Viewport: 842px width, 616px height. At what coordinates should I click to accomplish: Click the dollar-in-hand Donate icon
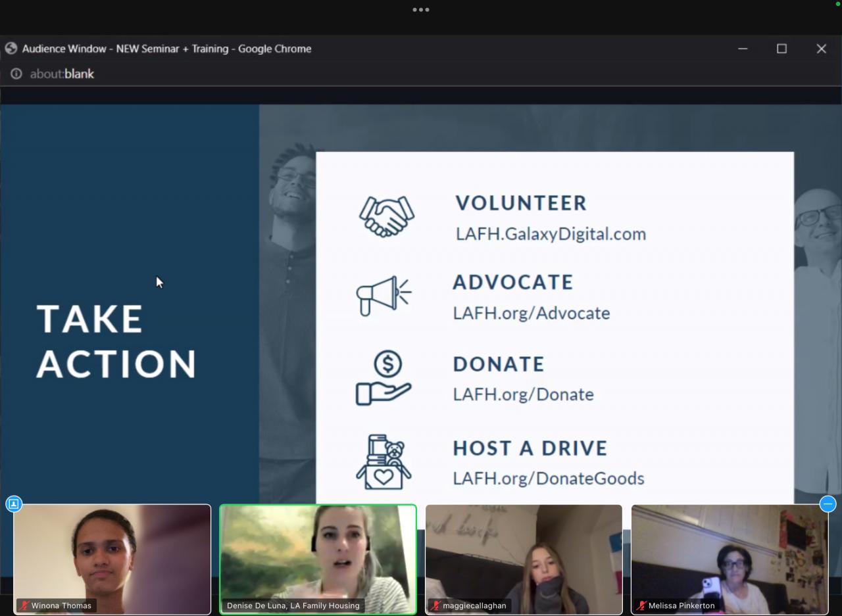click(384, 378)
